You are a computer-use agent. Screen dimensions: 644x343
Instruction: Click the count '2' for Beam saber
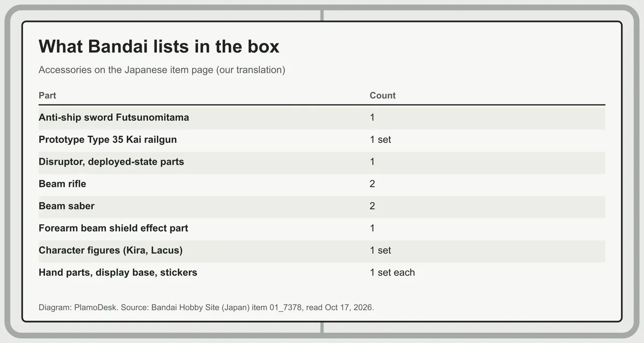tap(372, 206)
